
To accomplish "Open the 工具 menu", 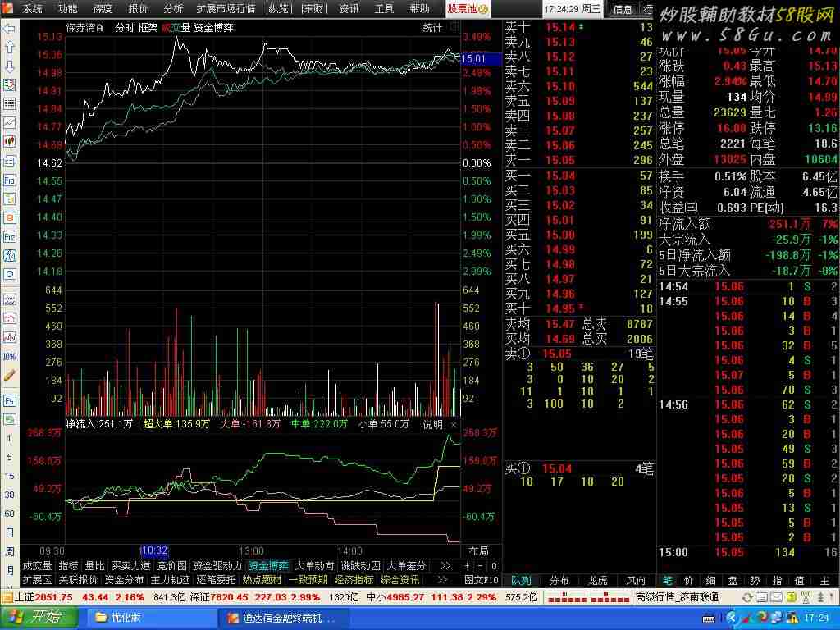I will click(x=384, y=8).
